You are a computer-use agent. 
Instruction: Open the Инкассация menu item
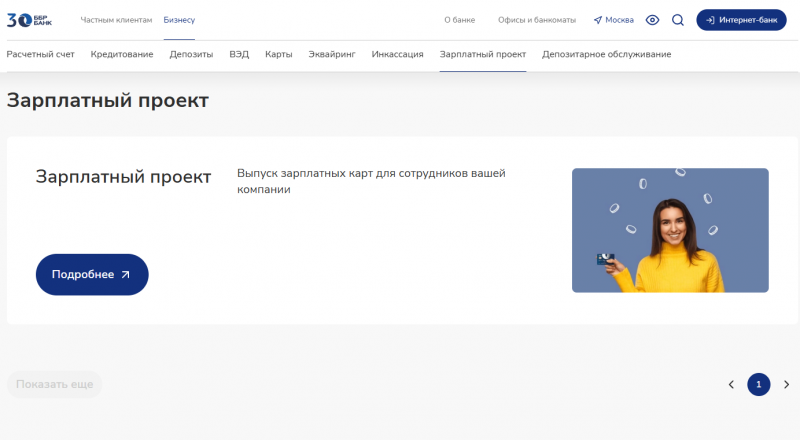(x=397, y=54)
